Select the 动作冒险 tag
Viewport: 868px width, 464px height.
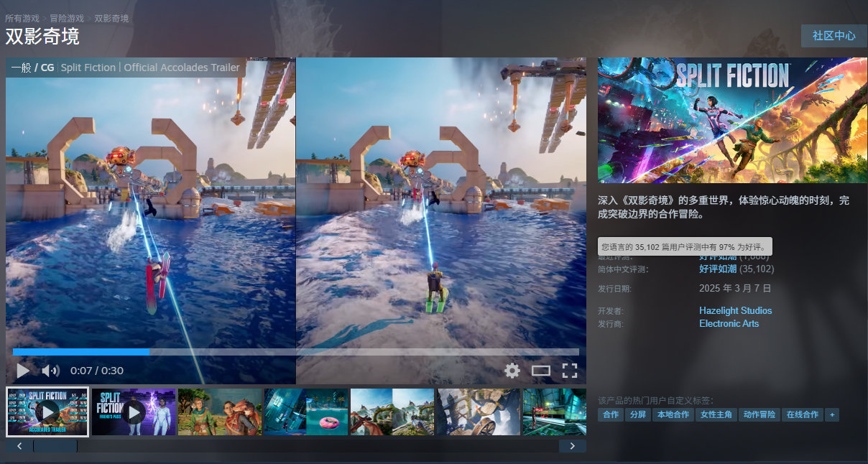(759, 415)
